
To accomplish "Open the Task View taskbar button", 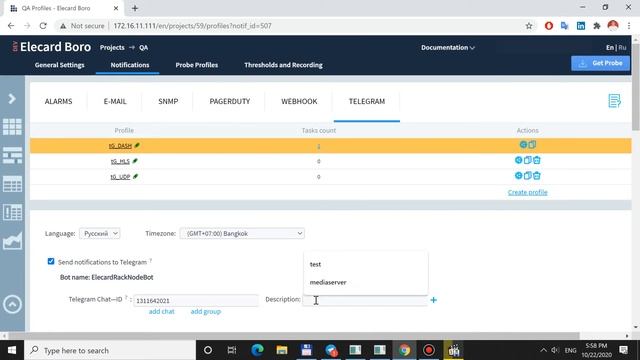I will [x=232, y=350].
